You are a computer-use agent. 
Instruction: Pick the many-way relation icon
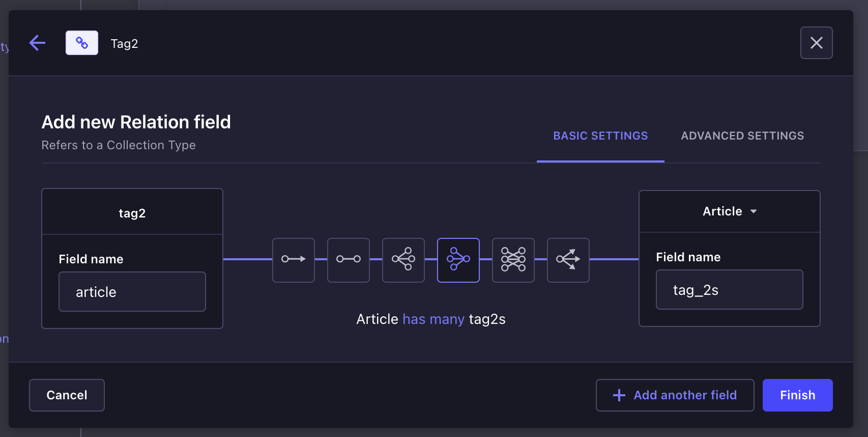[568, 260]
